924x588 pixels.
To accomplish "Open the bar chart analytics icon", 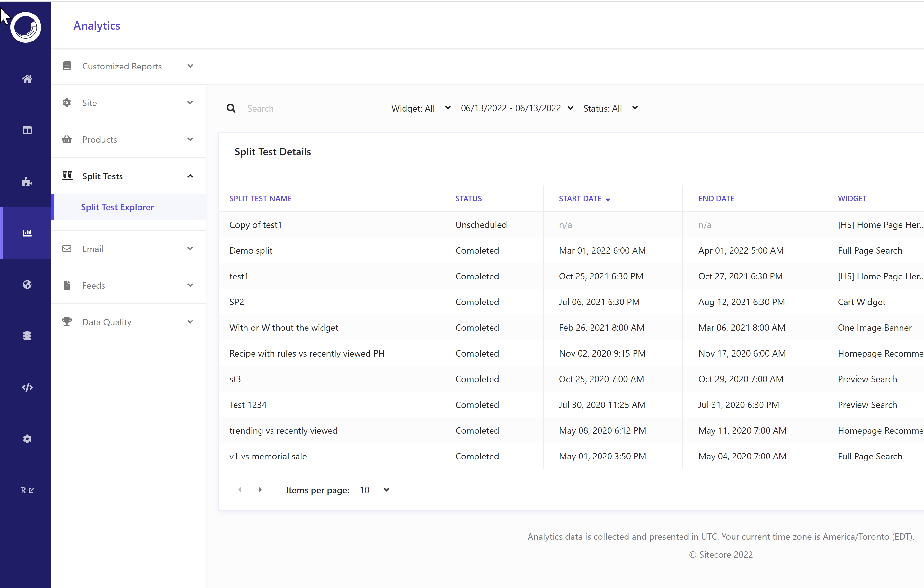I will (27, 233).
